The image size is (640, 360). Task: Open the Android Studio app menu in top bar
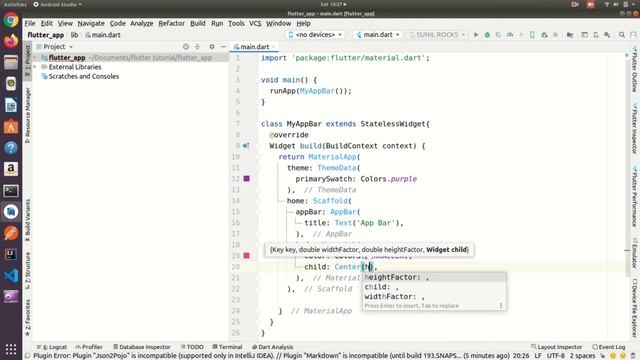57,4
